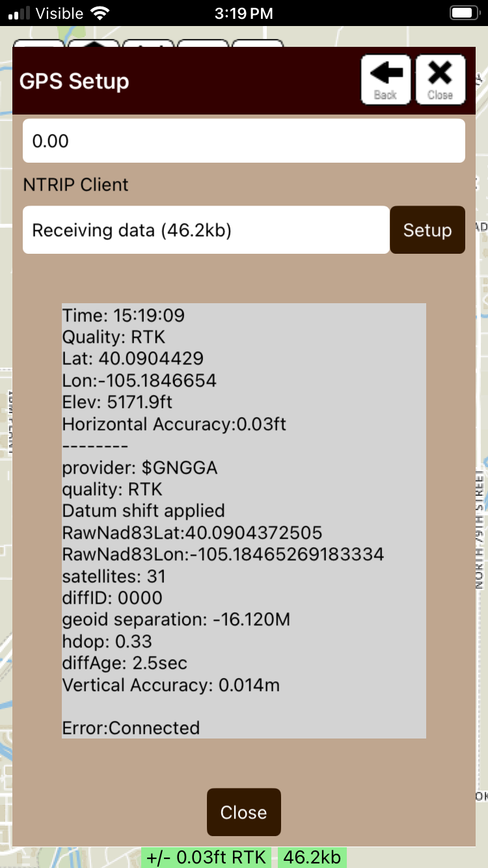Tap the 3:19 PM clock

click(243, 13)
